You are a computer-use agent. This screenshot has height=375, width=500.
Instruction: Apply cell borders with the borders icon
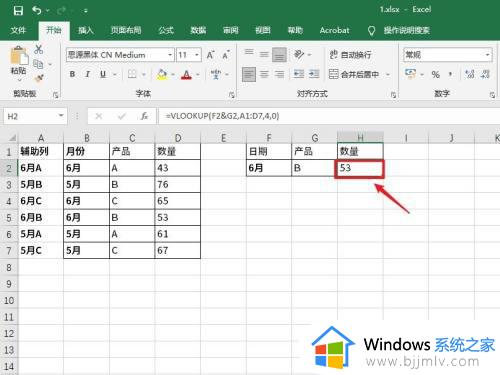(132, 74)
